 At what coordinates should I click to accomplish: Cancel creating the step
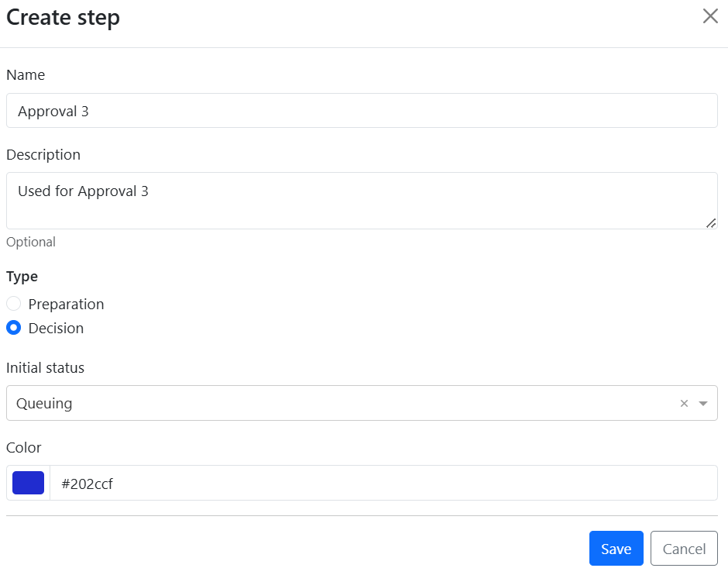pos(684,548)
